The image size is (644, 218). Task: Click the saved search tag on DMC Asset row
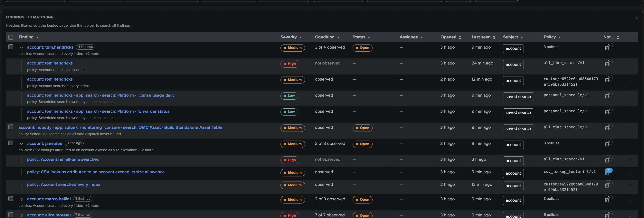pos(518,129)
